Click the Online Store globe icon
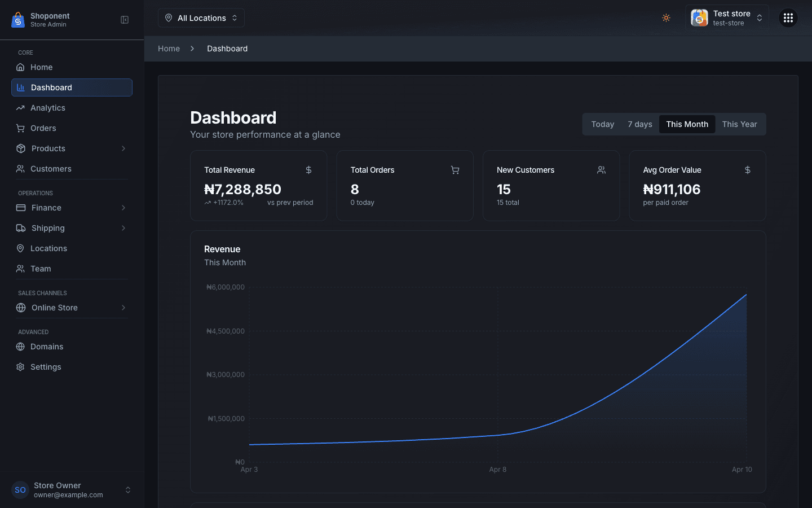The width and height of the screenshot is (812, 508). pyautogui.click(x=21, y=308)
